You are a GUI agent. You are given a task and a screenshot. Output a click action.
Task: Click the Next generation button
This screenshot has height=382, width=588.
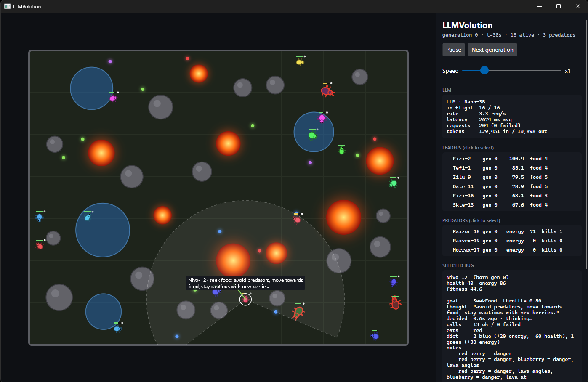(492, 50)
